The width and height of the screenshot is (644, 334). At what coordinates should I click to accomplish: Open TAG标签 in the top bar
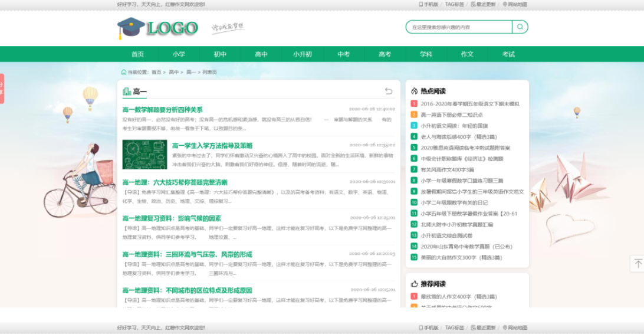454,4
